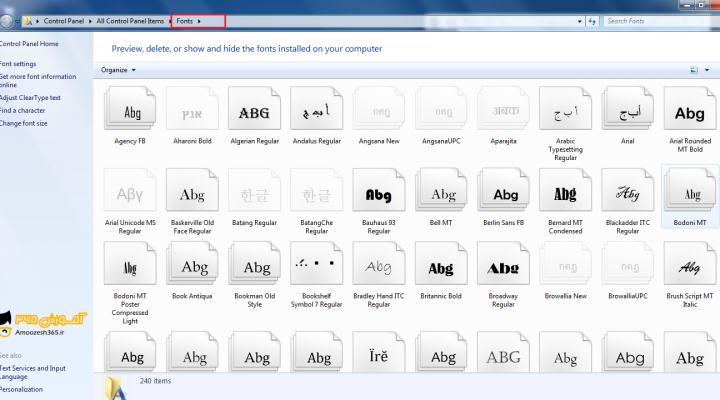
Task: Click the Fonts breadcrumb segment
Action: (185, 21)
